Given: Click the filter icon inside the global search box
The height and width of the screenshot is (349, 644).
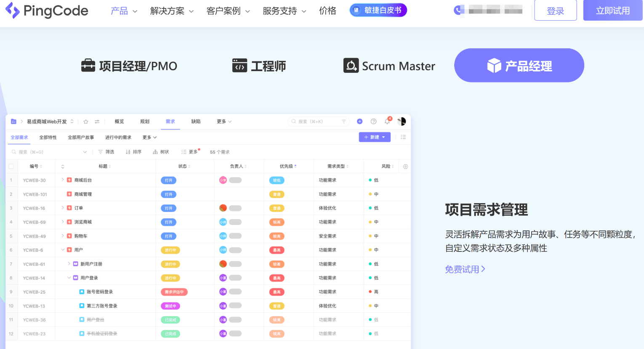Looking at the screenshot, I should (x=344, y=122).
